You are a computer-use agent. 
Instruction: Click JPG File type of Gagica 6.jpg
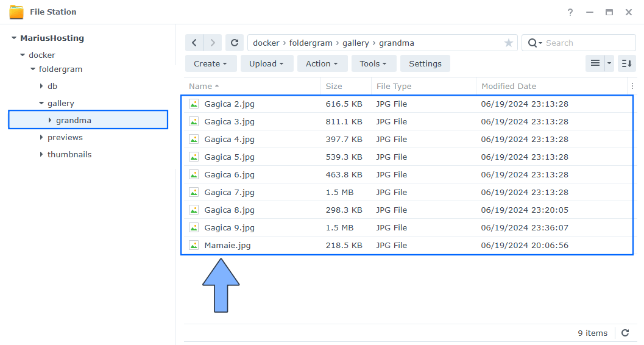[391, 174]
